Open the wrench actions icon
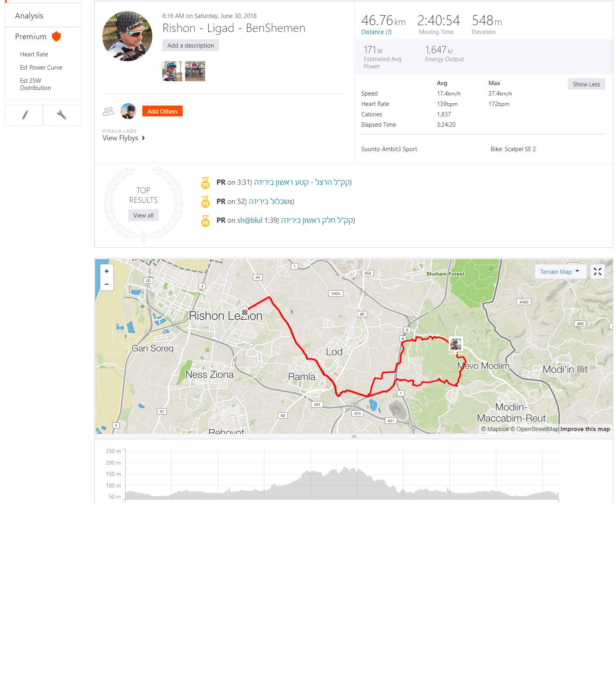The height and width of the screenshot is (677, 616). click(x=62, y=115)
